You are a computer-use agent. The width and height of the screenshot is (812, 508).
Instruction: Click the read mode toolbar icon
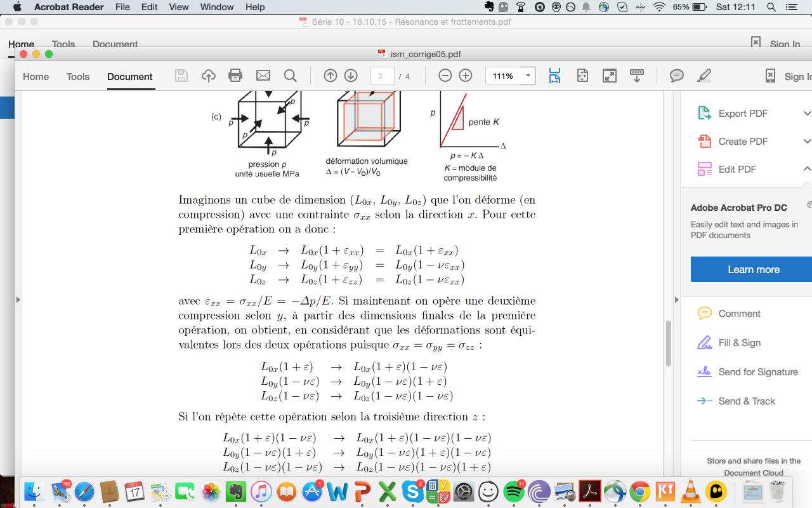pyautogui.click(x=637, y=76)
